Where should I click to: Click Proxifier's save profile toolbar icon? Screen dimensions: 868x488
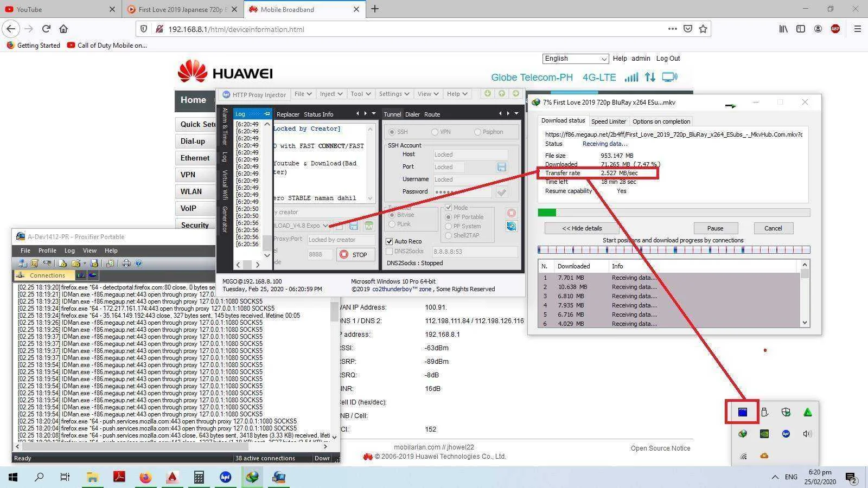(x=94, y=264)
